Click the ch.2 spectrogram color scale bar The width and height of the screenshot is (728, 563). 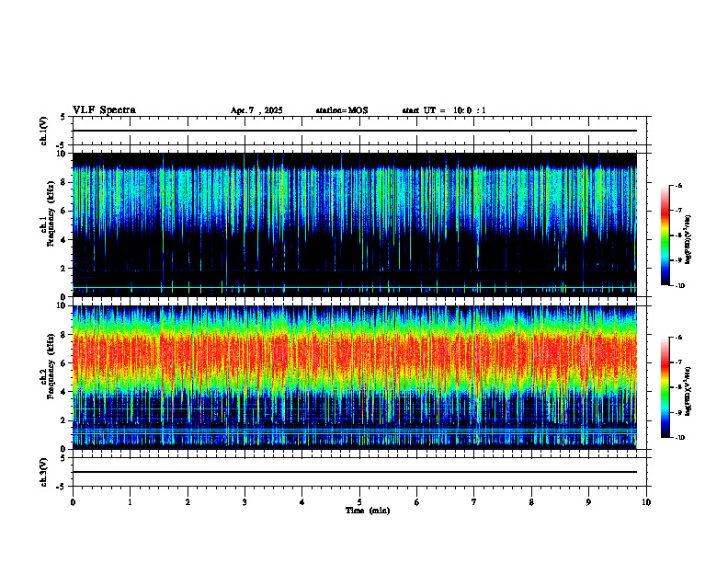(665, 387)
